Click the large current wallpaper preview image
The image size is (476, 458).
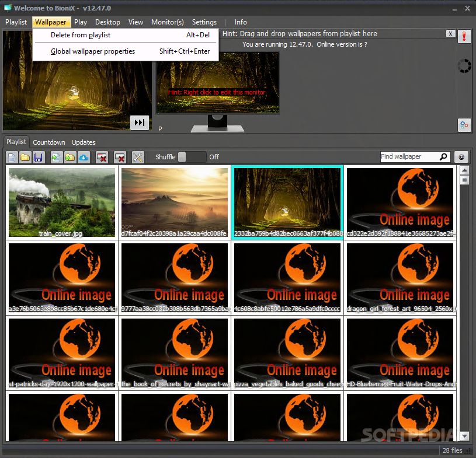78,91
